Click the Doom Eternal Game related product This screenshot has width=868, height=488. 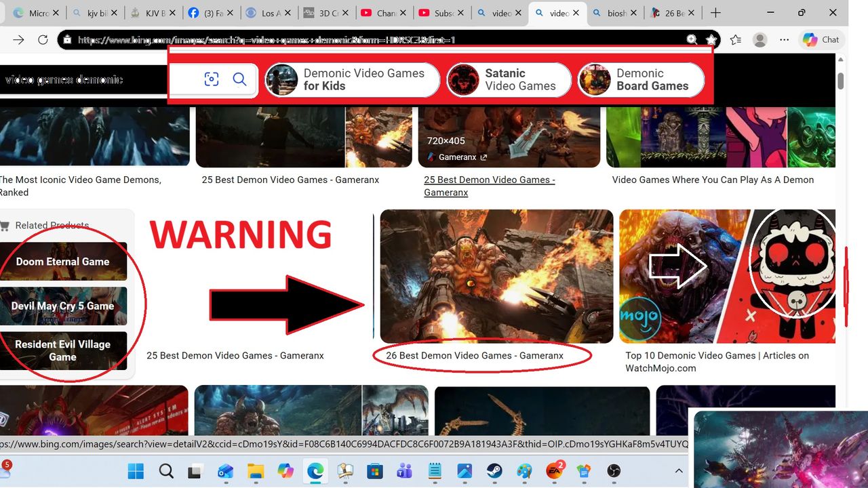click(63, 262)
